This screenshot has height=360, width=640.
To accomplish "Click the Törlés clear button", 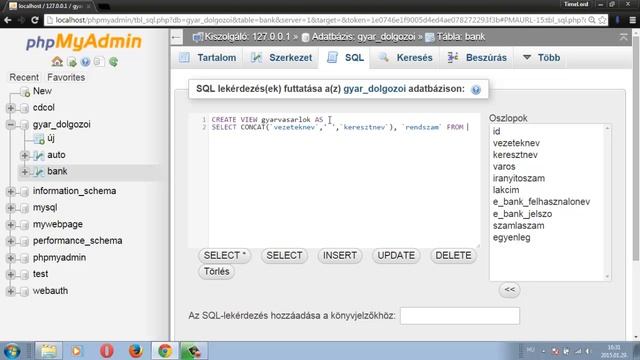I will [x=216, y=271].
